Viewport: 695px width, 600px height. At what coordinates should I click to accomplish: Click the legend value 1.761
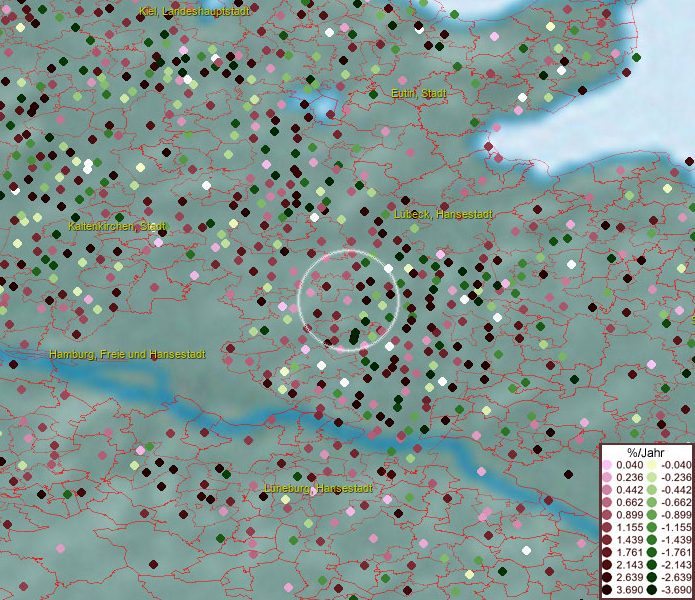[x=629, y=553]
